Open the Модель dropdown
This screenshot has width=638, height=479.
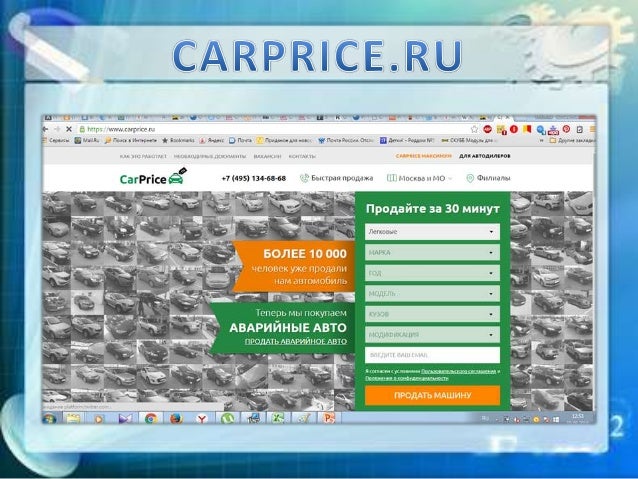coord(432,293)
